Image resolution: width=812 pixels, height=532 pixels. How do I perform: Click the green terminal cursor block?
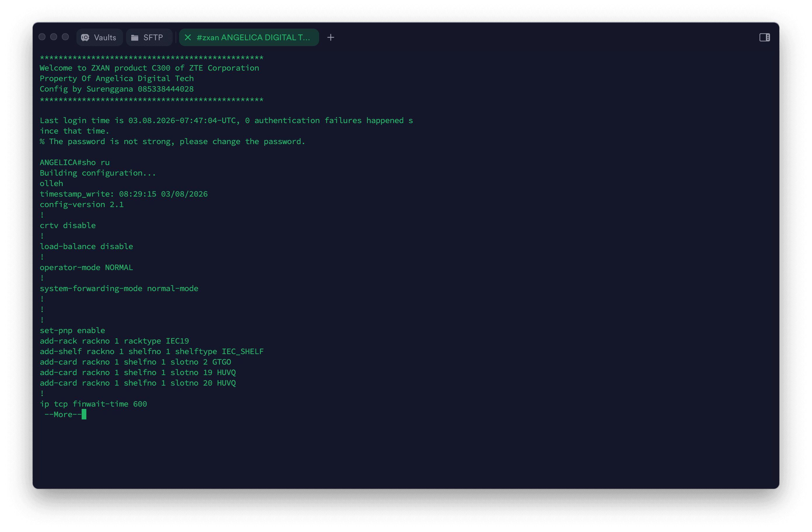click(84, 414)
